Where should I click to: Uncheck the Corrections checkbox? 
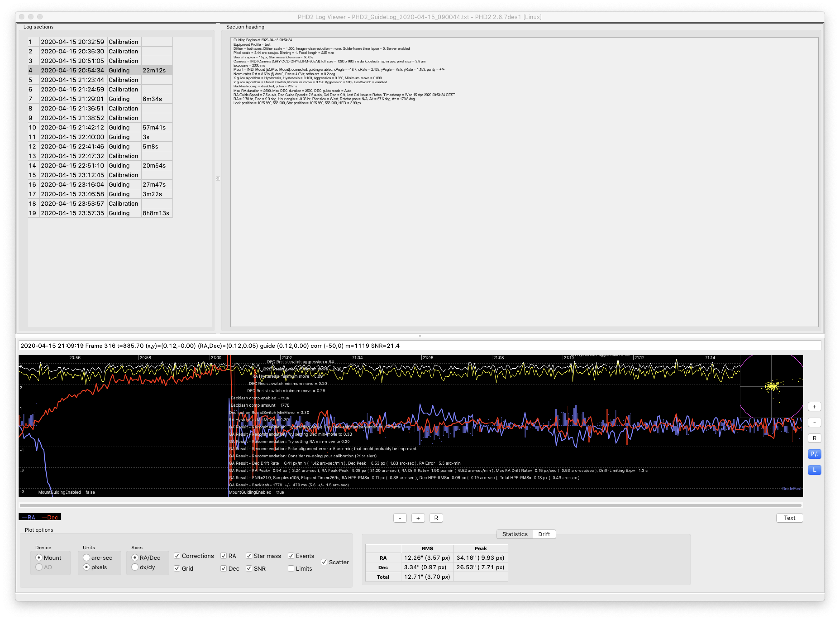(x=177, y=556)
